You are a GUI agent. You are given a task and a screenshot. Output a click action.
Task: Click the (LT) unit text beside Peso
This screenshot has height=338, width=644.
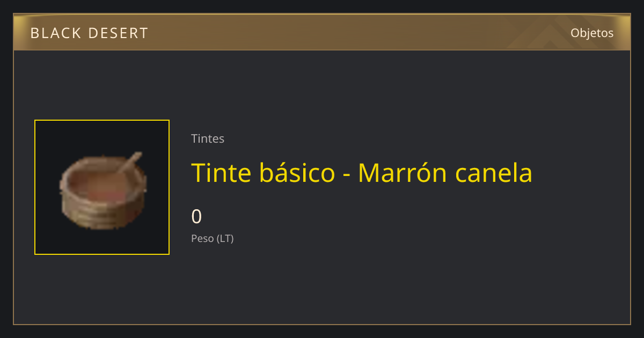[x=225, y=238]
